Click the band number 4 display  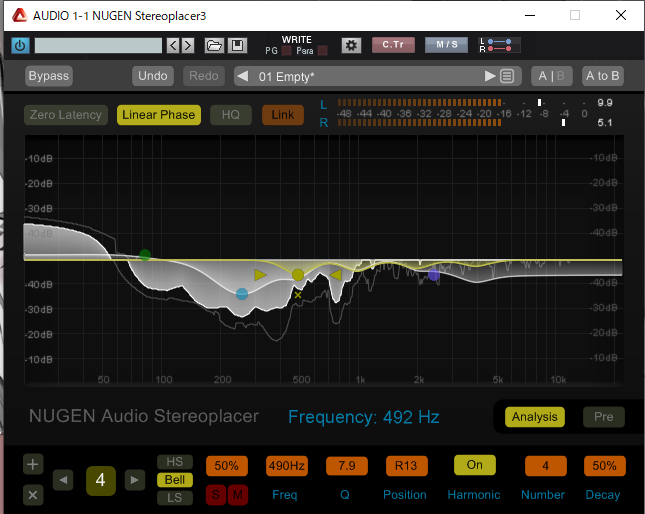coord(100,480)
